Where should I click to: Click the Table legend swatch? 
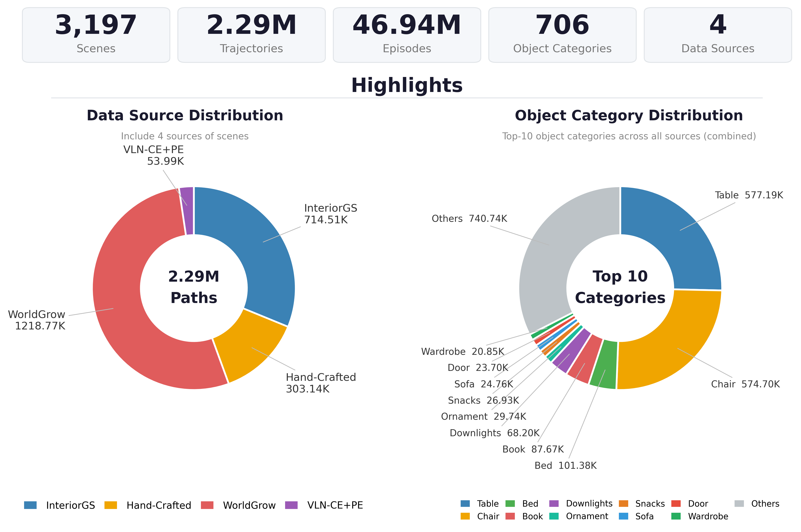[x=465, y=503]
